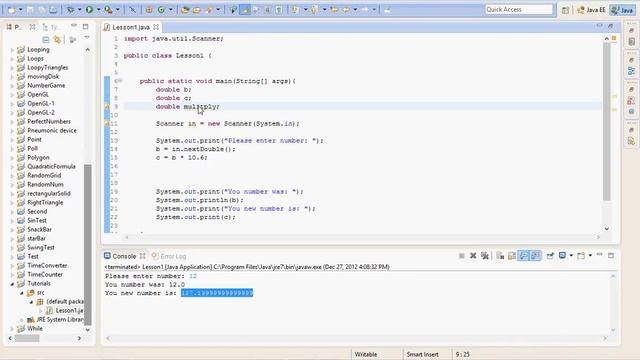The height and width of the screenshot is (360, 640).
Task: Expand the Looping project tree node
Action: coord(12,50)
